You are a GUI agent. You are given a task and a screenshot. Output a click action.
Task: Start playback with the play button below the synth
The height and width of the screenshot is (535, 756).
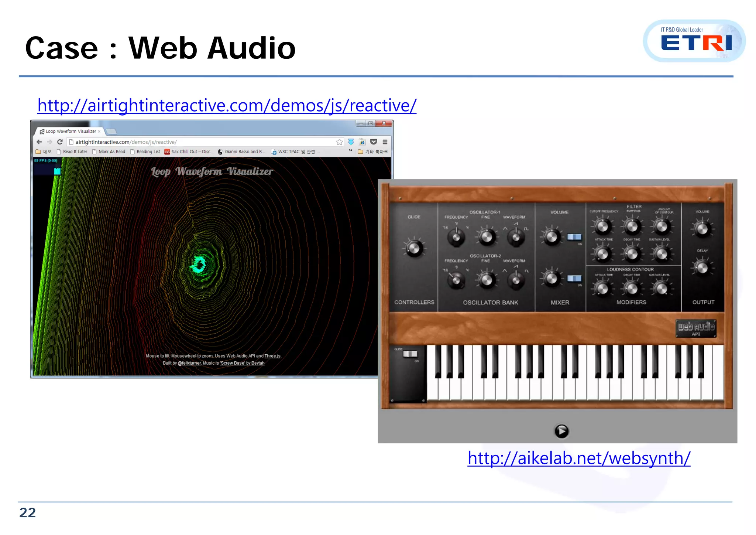pyautogui.click(x=561, y=431)
